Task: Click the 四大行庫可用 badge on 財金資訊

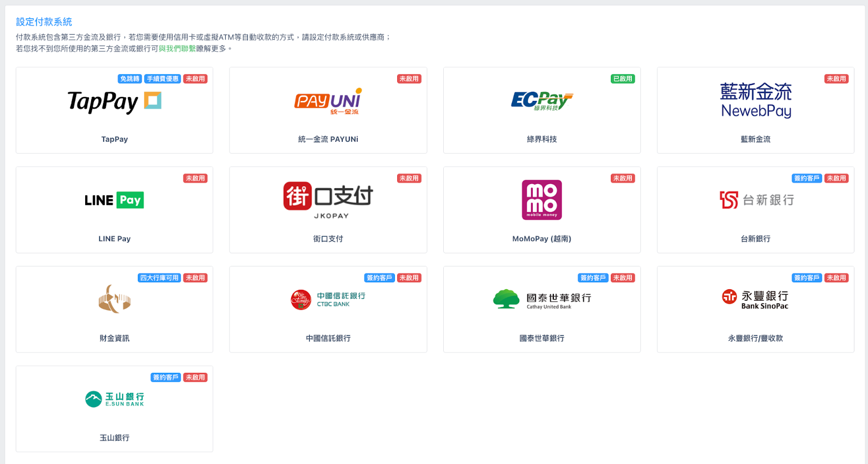Action: click(x=159, y=278)
